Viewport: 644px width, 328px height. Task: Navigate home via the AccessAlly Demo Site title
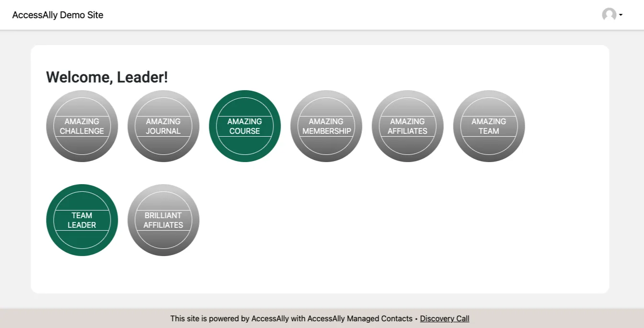pos(57,15)
